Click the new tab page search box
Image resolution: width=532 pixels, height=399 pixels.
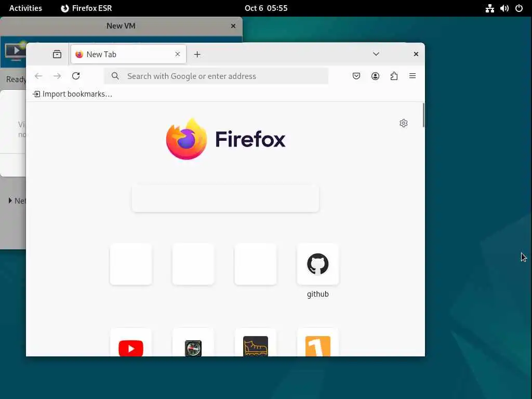click(x=225, y=198)
